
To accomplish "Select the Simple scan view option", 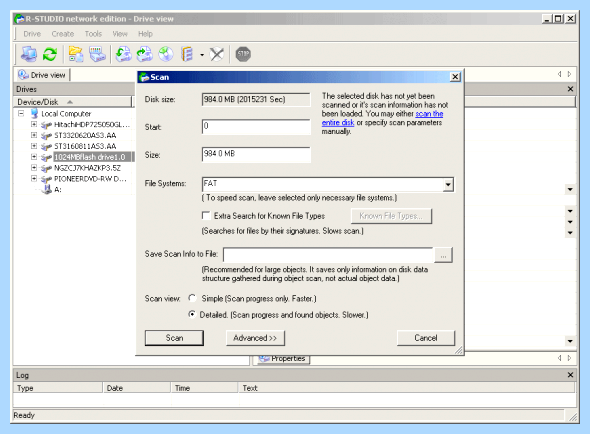I will (x=192, y=298).
